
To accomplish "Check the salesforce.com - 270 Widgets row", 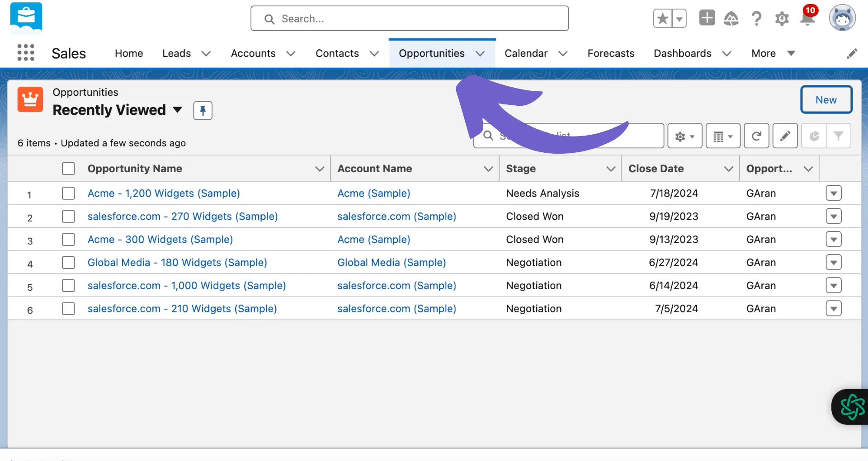I will tap(68, 216).
